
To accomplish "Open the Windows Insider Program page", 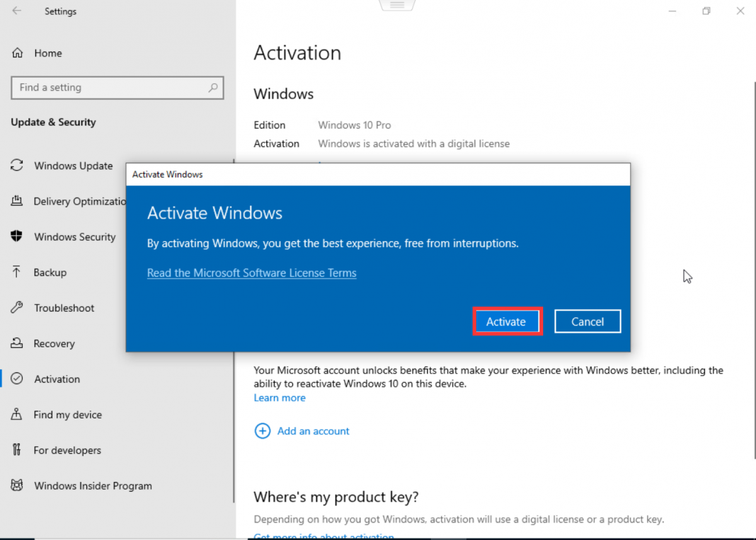I will [x=93, y=486].
